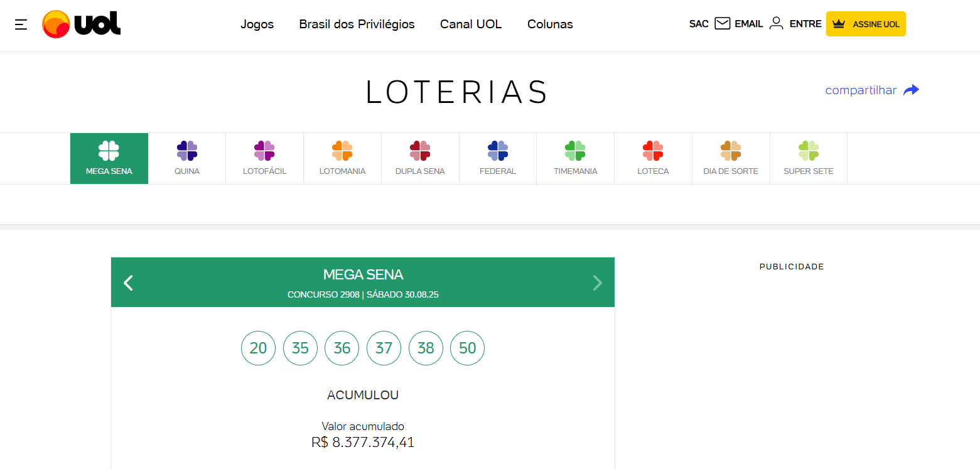980x469 pixels.
Task: Click drawn number ball 20
Action: pos(259,348)
